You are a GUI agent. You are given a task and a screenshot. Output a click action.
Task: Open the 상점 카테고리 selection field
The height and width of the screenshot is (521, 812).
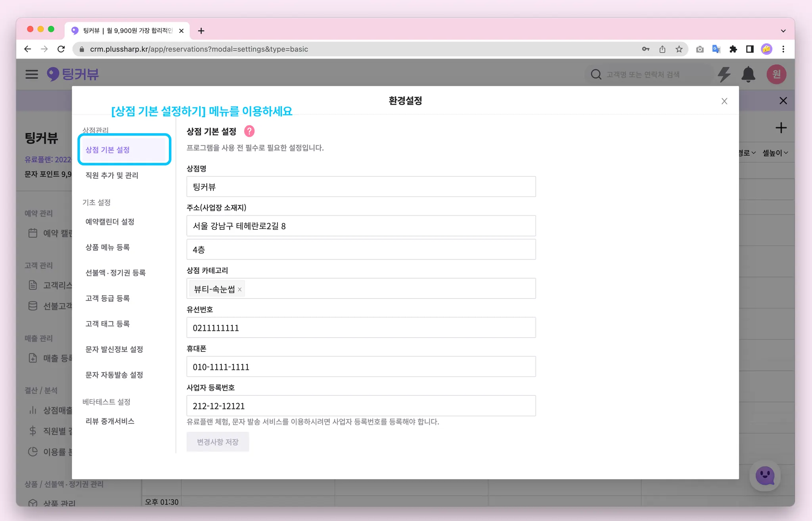click(x=389, y=289)
